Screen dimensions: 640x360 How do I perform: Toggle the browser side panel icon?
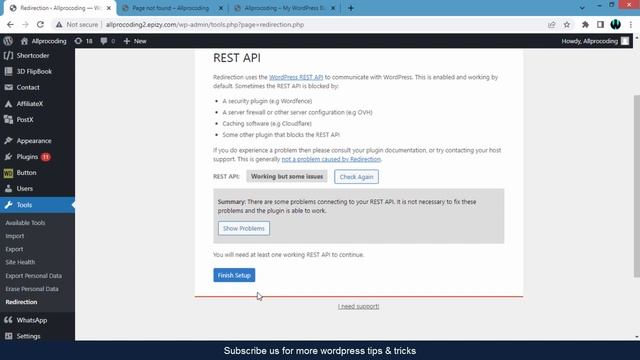point(600,24)
